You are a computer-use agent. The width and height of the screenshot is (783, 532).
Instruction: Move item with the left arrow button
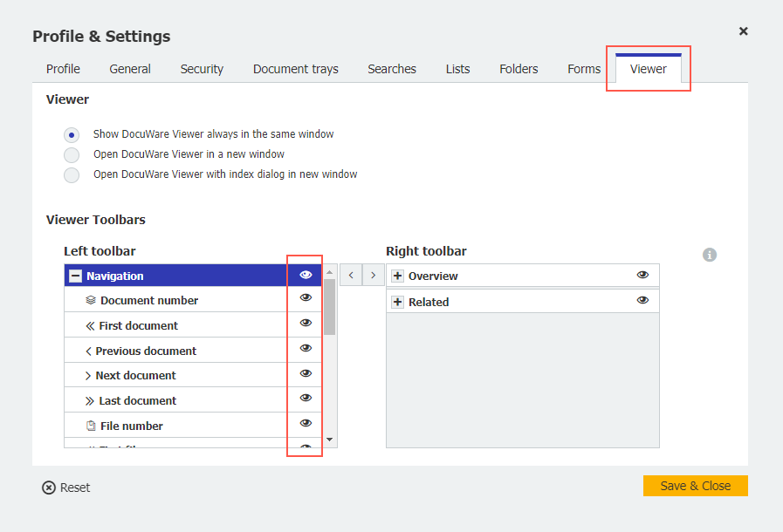click(x=351, y=275)
